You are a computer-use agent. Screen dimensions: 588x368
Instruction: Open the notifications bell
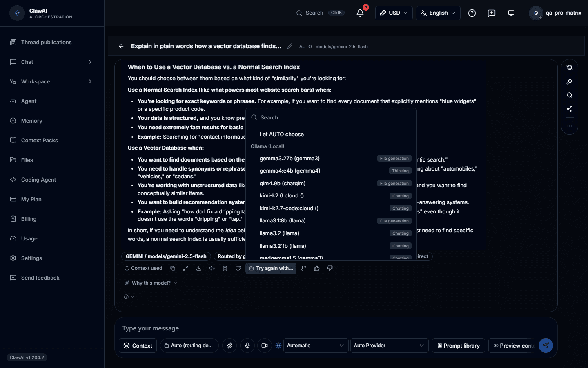click(x=360, y=13)
